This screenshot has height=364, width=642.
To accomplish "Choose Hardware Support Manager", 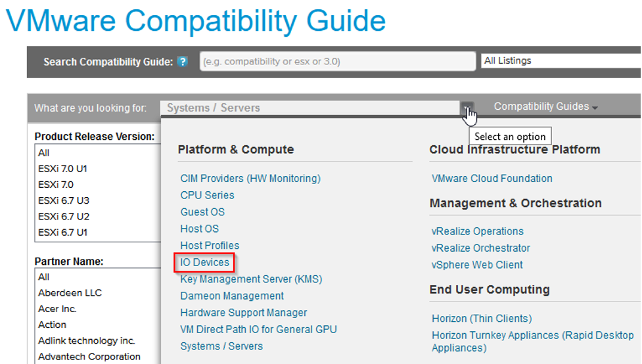I will [244, 313].
